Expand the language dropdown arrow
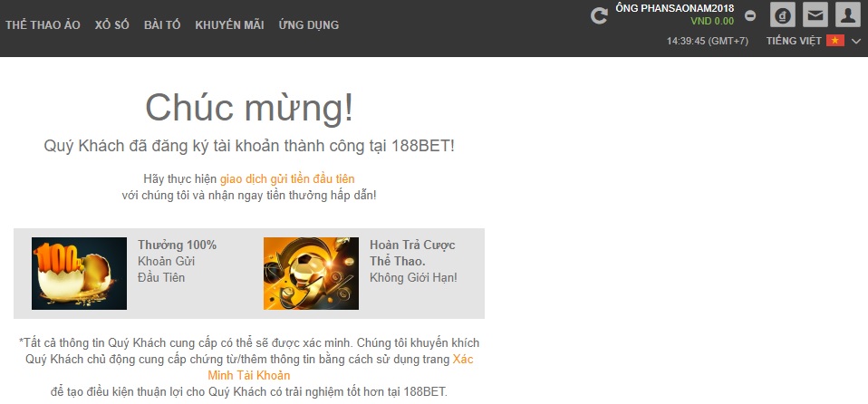This screenshot has width=868, height=404. (856, 41)
